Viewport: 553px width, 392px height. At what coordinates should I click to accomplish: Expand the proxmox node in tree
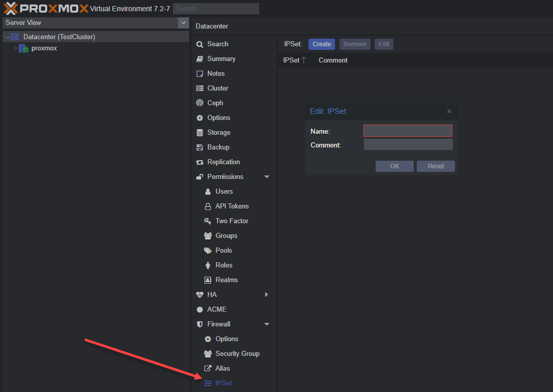click(15, 48)
